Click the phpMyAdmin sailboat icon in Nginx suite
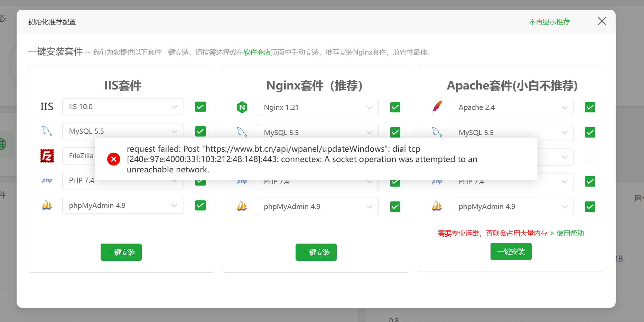This screenshot has height=322, width=644. coord(242,207)
